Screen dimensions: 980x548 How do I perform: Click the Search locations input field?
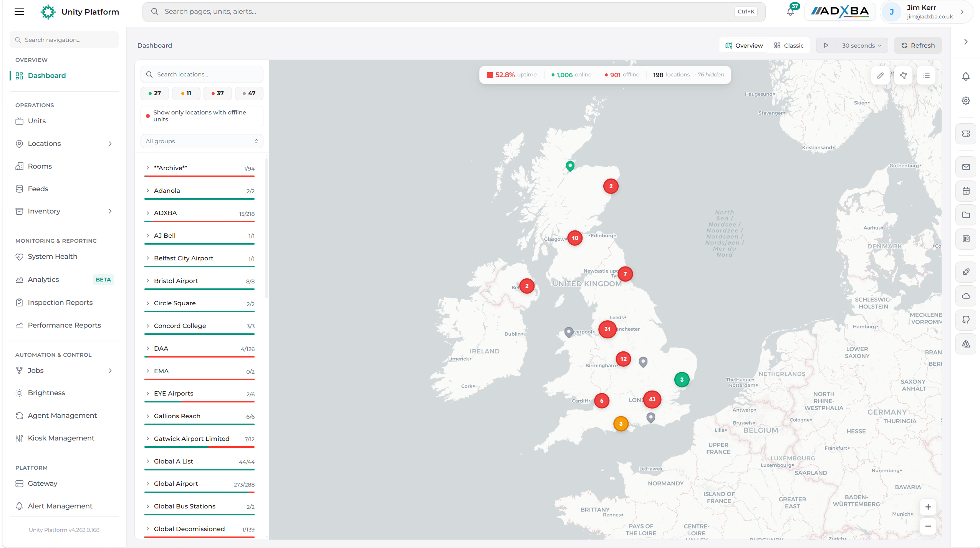coord(202,75)
